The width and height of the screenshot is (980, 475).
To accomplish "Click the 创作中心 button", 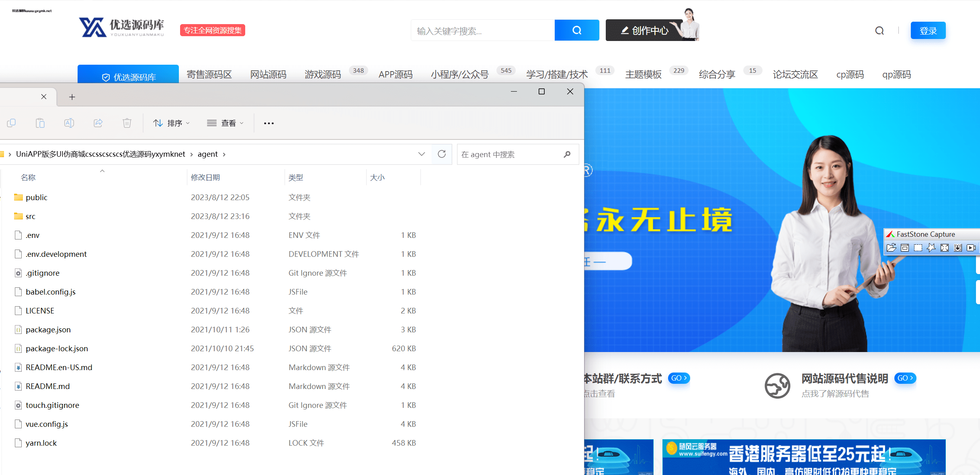I will click(645, 30).
